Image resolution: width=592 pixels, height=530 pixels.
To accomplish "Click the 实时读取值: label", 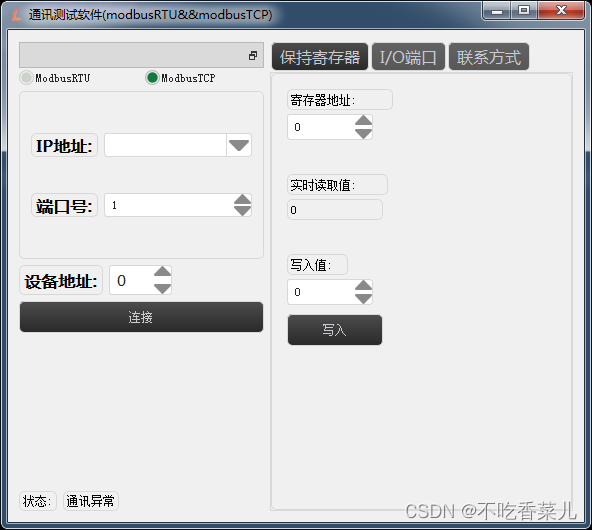I will click(x=337, y=185).
